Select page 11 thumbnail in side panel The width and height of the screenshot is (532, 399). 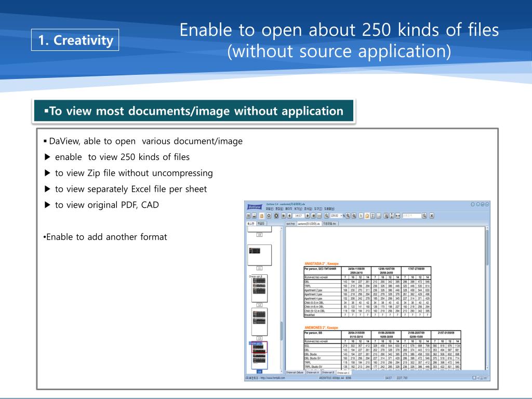(260, 255)
